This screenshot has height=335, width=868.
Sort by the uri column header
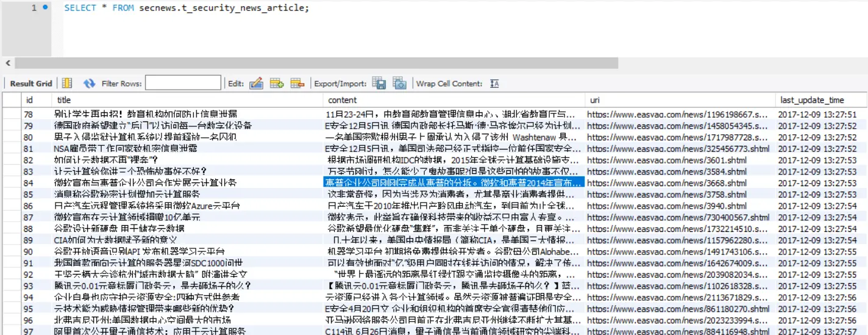pyautogui.click(x=680, y=100)
